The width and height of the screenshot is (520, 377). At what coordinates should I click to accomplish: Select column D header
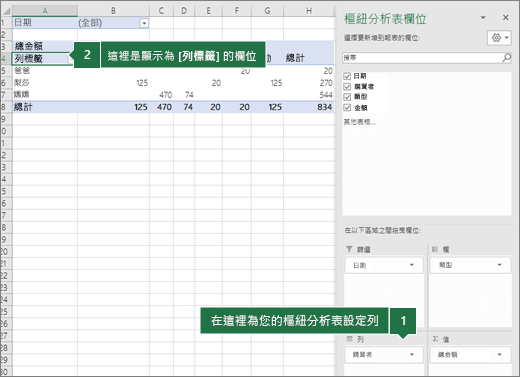[x=184, y=11]
